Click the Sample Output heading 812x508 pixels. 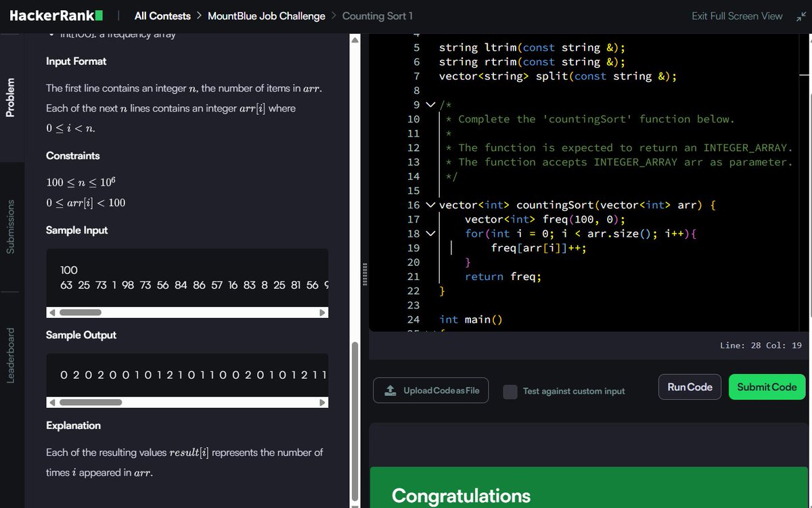coord(81,335)
